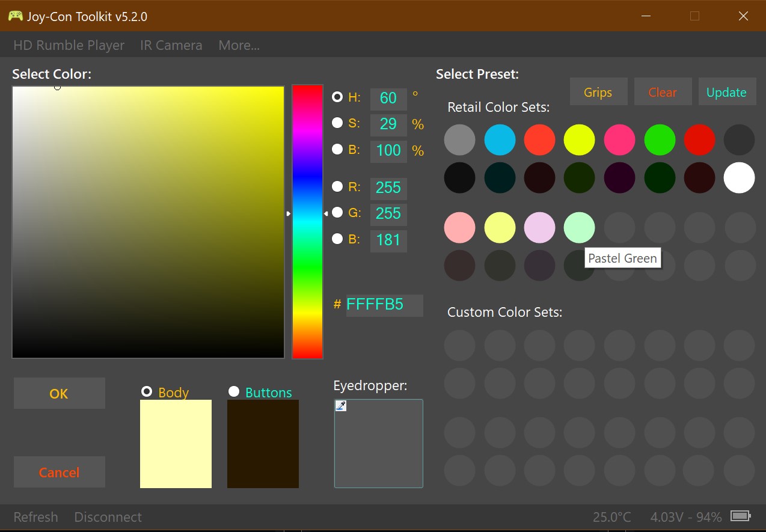Click the hex color field FFFFB5
Screen dimensions: 766x532
(385, 305)
